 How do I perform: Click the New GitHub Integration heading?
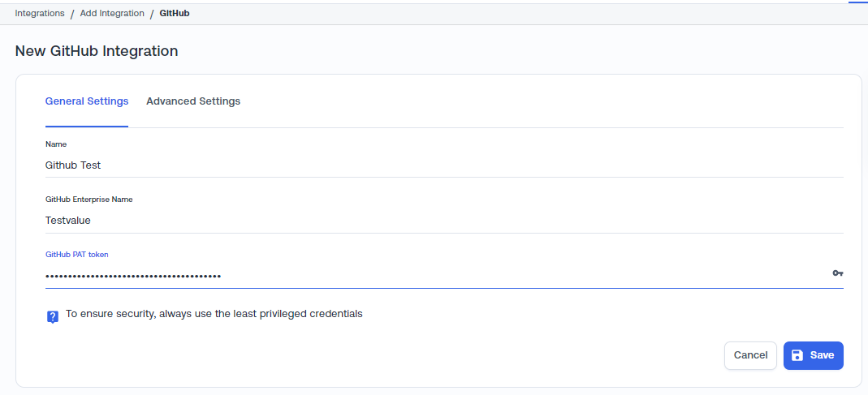coord(97,51)
